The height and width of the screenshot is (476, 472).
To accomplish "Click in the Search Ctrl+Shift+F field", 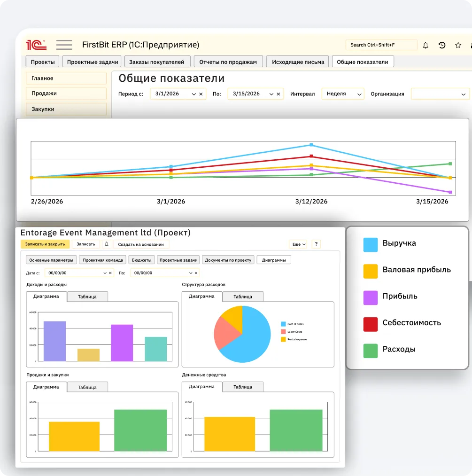I will 381,45.
